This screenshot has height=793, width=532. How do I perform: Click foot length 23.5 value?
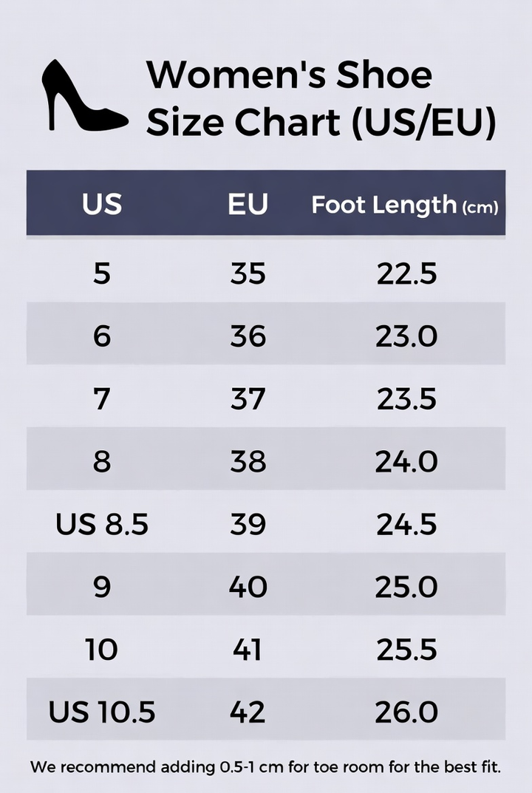[406, 398]
